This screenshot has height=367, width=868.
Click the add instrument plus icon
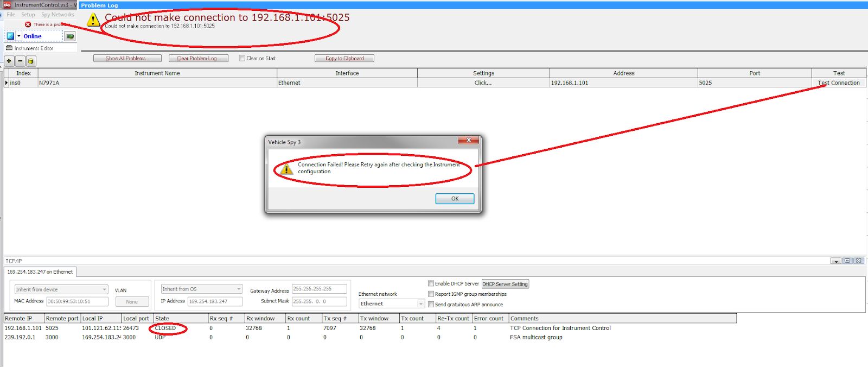click(x=9, y=61)
